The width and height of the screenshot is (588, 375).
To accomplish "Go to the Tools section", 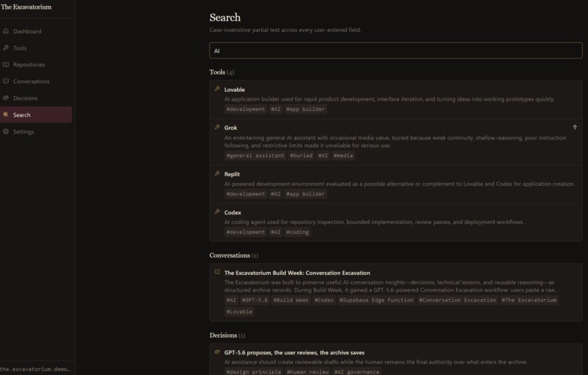I will 36,48.
